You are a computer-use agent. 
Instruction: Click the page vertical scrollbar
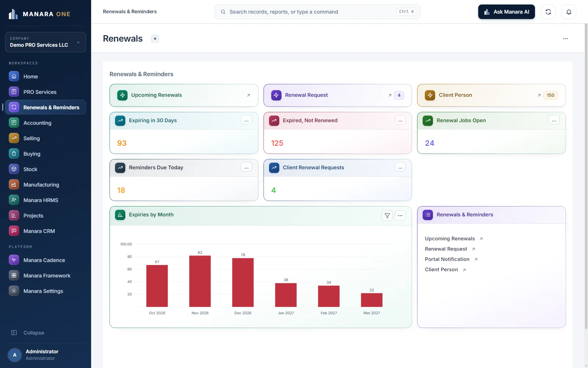coord(586,177)
